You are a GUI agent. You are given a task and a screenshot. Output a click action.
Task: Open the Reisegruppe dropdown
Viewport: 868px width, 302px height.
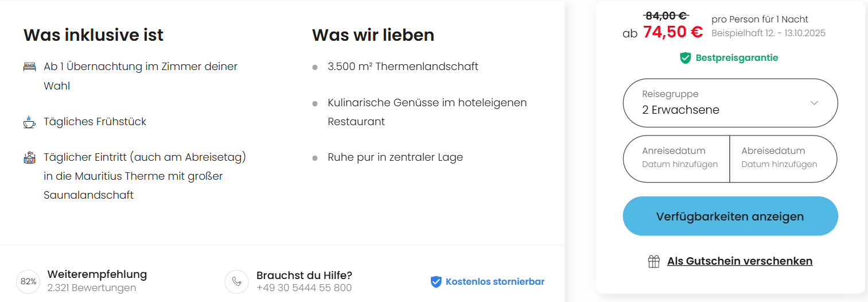click(730, 103)
